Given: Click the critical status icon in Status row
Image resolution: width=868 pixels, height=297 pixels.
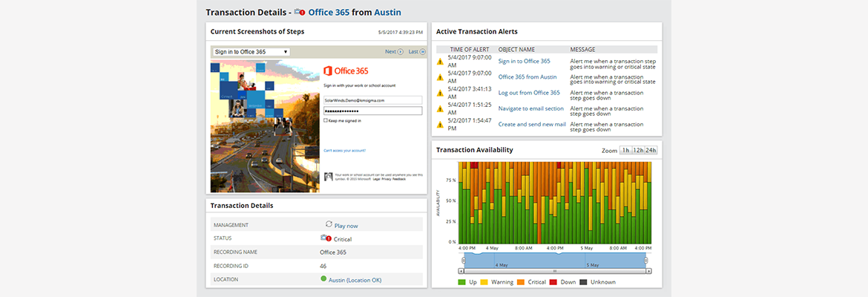Looking at the screenshot, I should [326, 238].
